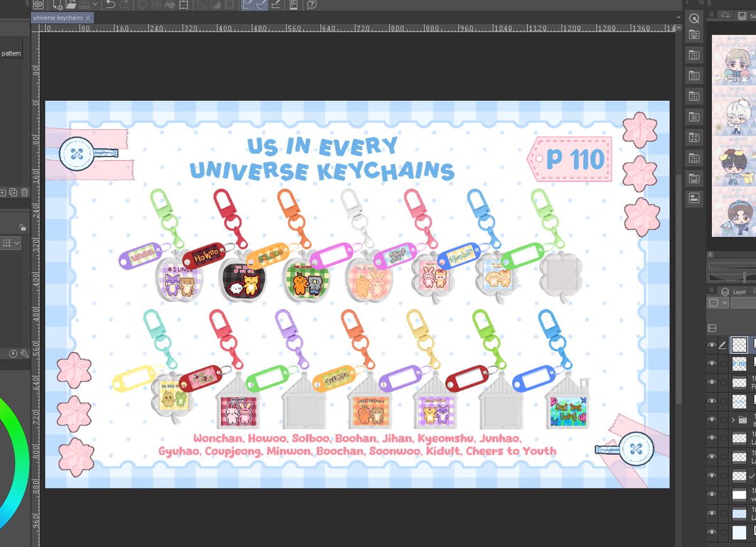756x547 pixels.
Task: Click the Sub View reference image
Action: [x=734, y=135]
